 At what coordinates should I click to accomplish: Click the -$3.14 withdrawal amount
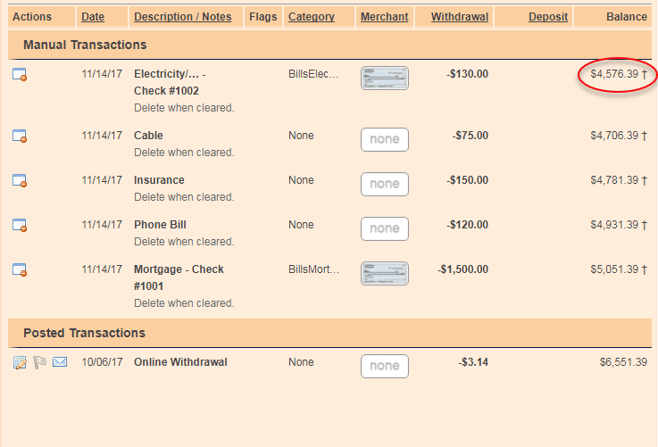473,362
